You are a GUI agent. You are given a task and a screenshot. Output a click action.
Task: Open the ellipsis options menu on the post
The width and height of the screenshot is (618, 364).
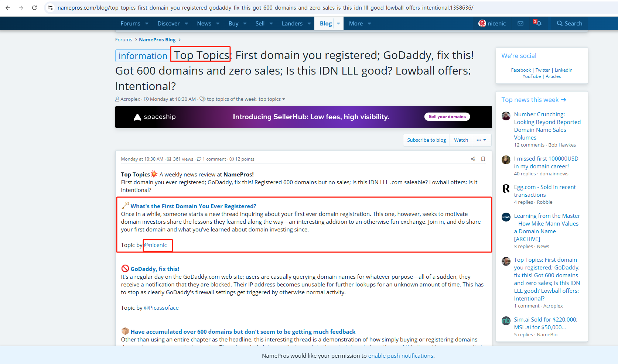(481, 140)
